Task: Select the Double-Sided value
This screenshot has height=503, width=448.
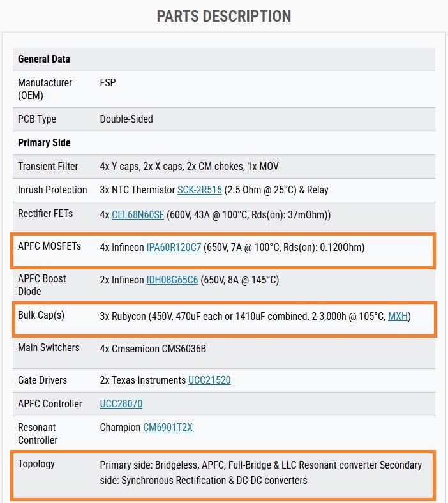Action: click(x=126, y=119)
